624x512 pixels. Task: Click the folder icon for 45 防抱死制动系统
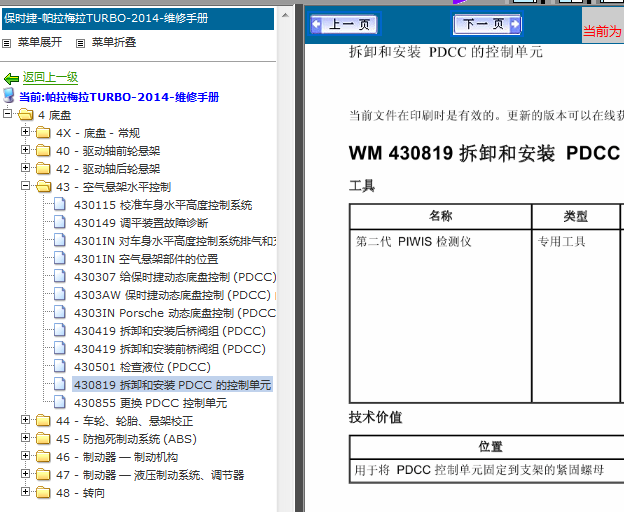[43, 438]
